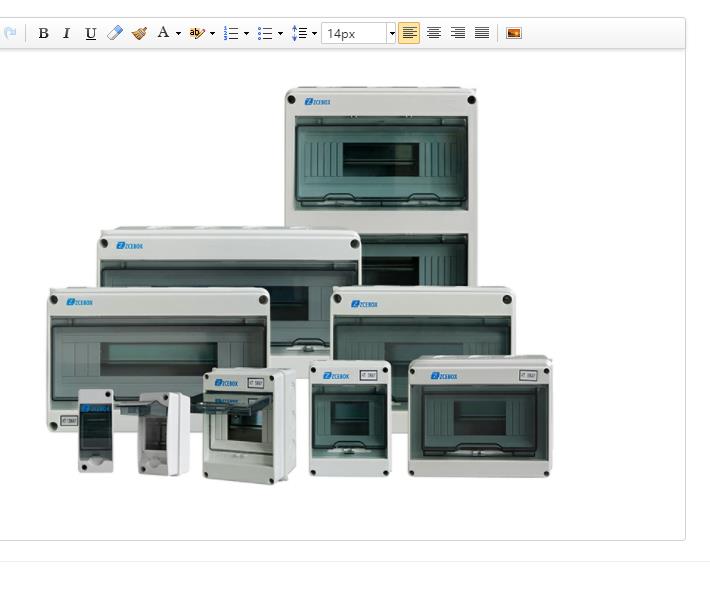Select the format painter brush
The image size is (710, 597).
click(139, 33)
